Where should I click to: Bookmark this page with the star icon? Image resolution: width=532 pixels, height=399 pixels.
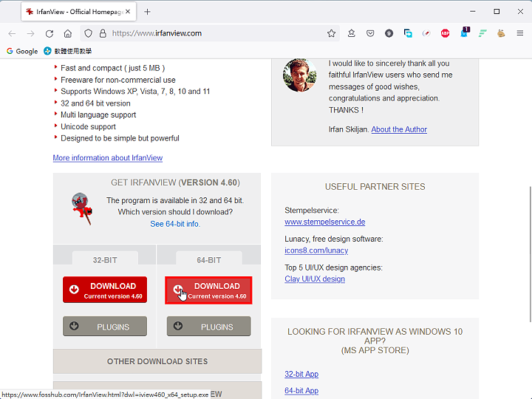(x=332, y=33)
